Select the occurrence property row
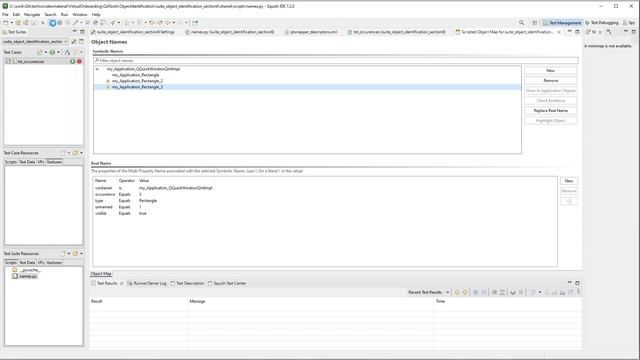Viewport: 640px width, 360px height. [x=325, y=194]
